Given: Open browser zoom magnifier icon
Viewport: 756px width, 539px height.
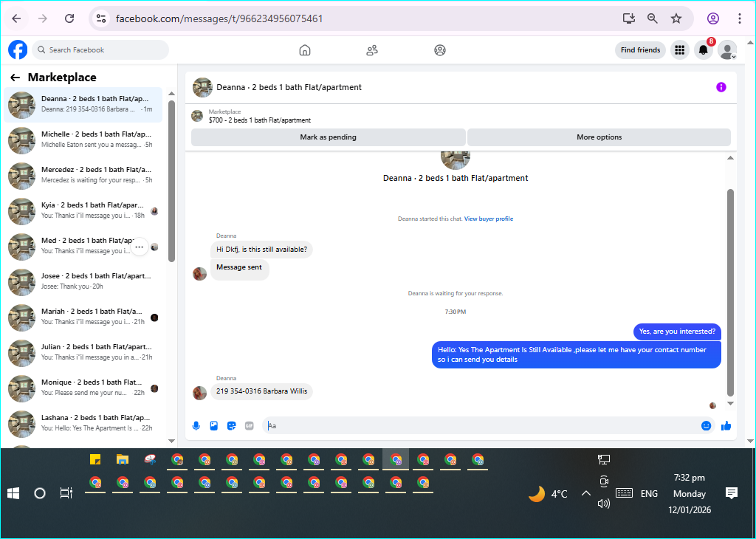Looking at the screenshot, I should [x=653, y=18].
